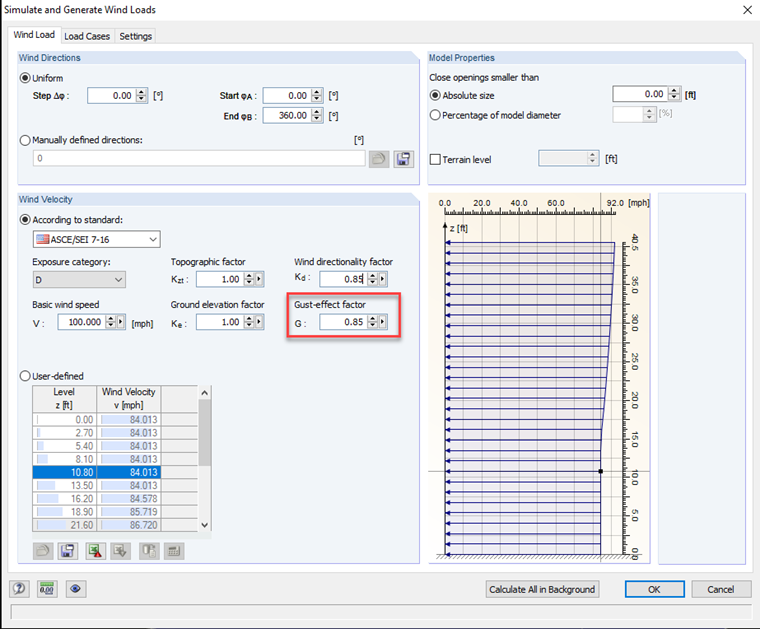
Task: Click the manually defined directions text field
Action: (199, 158)
